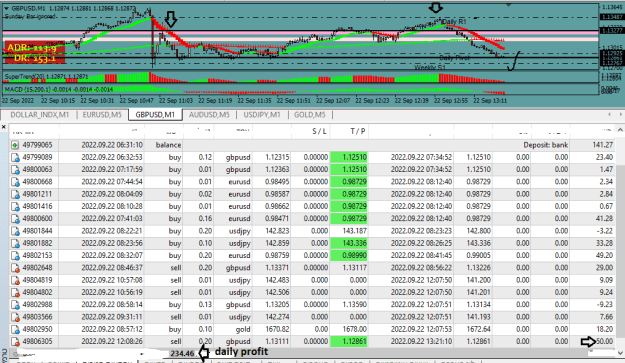Click the profit value 29.00

[x=604, y=268]
